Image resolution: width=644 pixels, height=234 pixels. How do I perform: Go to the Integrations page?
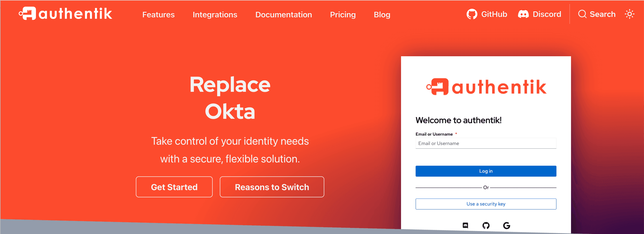coord(215,15)
